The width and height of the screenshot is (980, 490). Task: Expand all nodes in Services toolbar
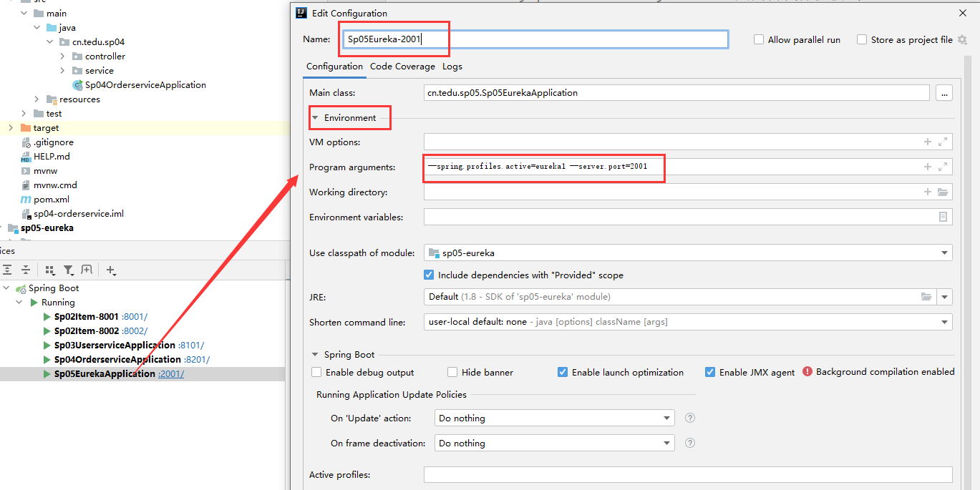7,270
